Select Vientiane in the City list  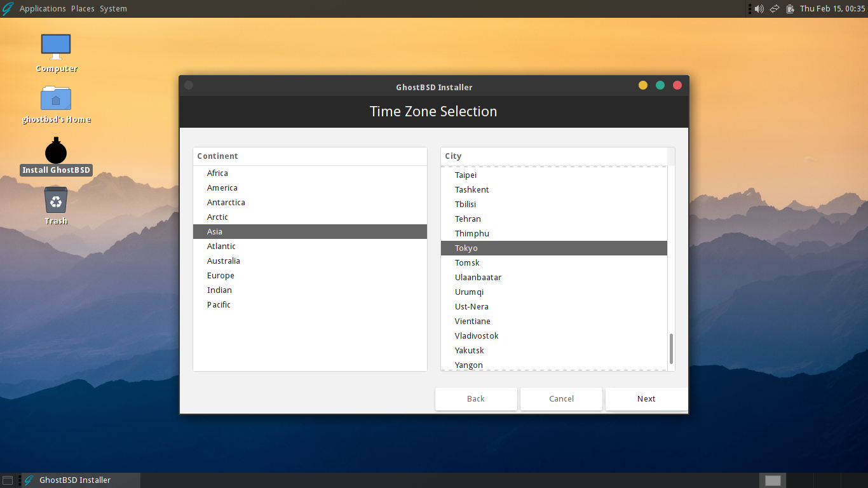[x=554, y=322]
